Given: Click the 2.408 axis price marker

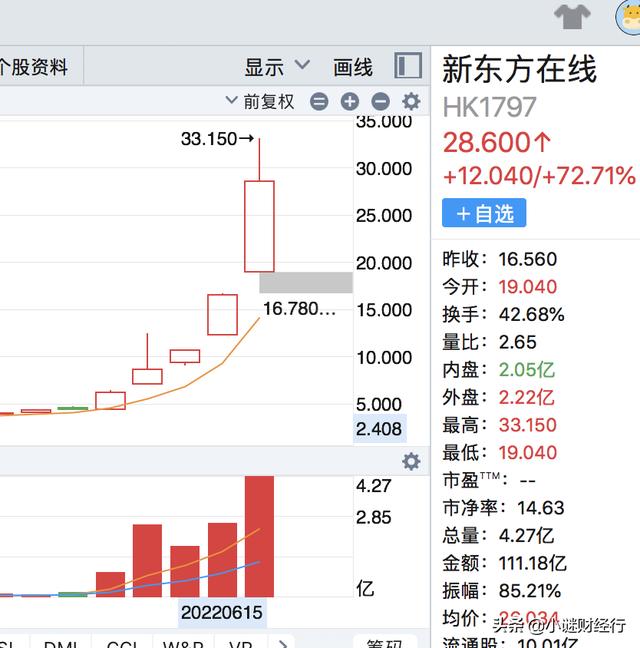Looking at the screenshot, I should pos(379,429).
